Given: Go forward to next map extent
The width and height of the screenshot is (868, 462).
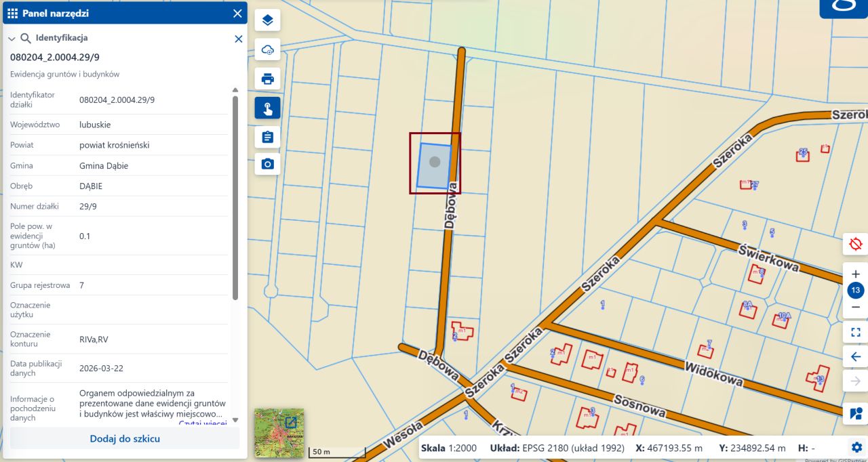Looking at the screenshot, I should click(856, 381).
